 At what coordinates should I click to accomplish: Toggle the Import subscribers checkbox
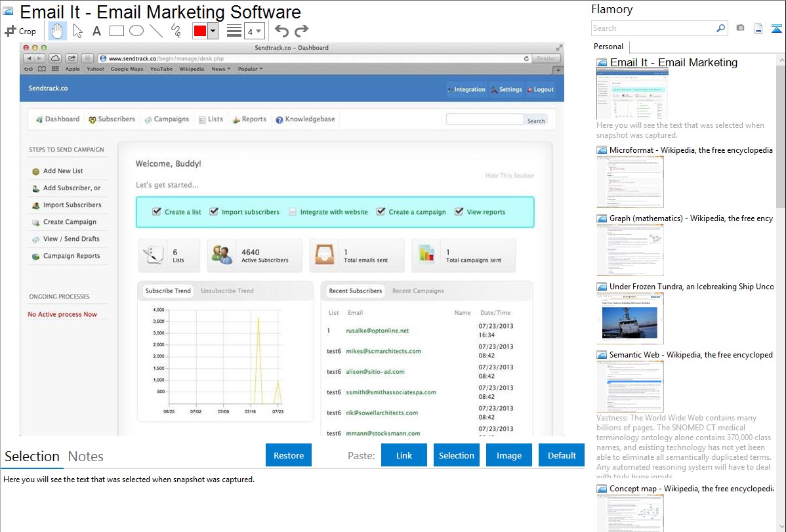pyautogui.click(x=213, y=212)
